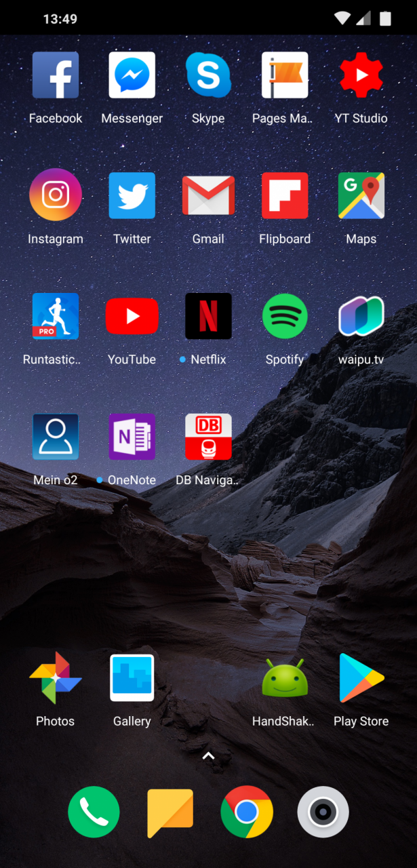
Task: Open Pages Manager app
Action: [285, 75]
